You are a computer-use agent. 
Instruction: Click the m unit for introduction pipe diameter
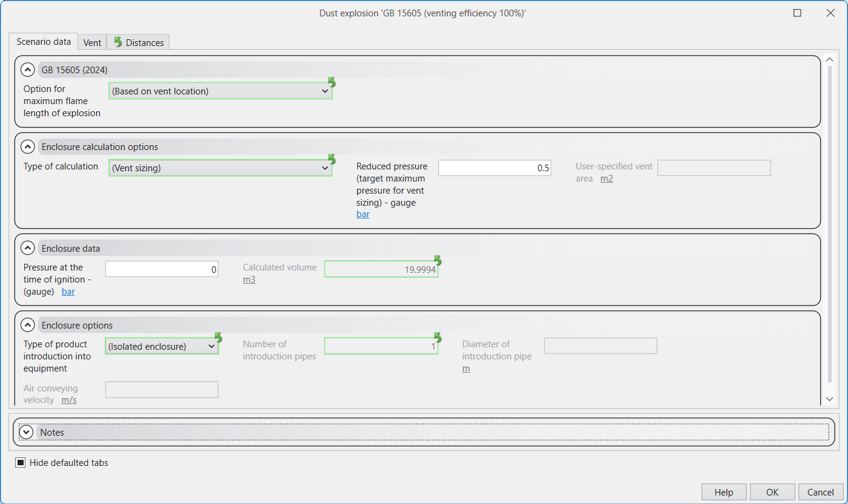point(466,368)
